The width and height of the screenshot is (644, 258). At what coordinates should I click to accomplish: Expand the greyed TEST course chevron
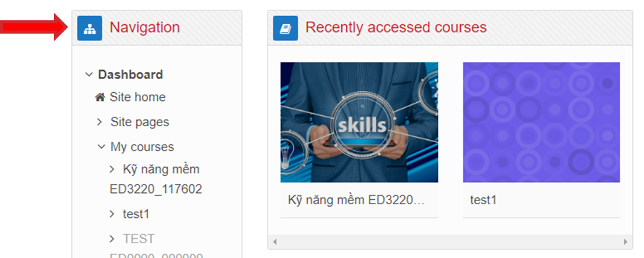[x=112, y=239]
